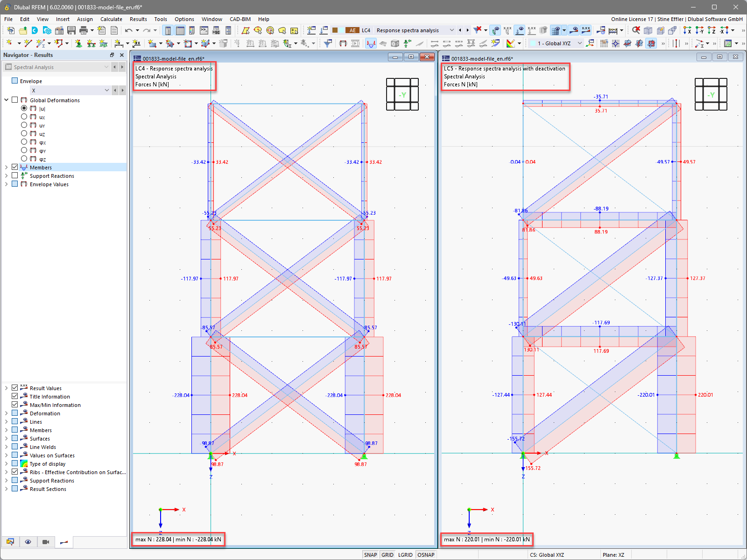Click the orange color swatch near LC4
The image size is (747, 560).
[335, 30]
